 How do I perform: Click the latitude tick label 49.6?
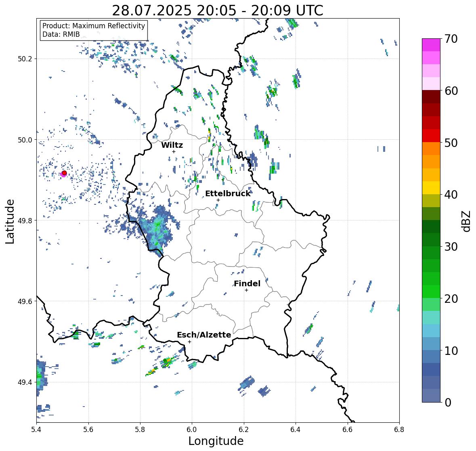tap(25, 301)
